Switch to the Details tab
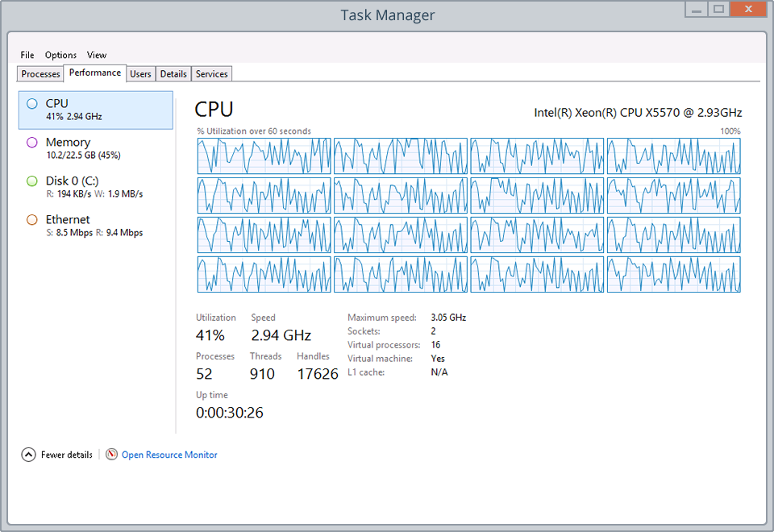774x532 pixels. [x=173, y=74]
